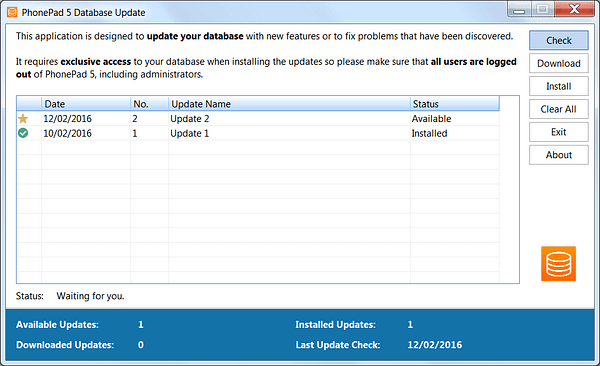The image size is (600, 366).
Task: Click the orange database logo icon
Action: (558, 264)
